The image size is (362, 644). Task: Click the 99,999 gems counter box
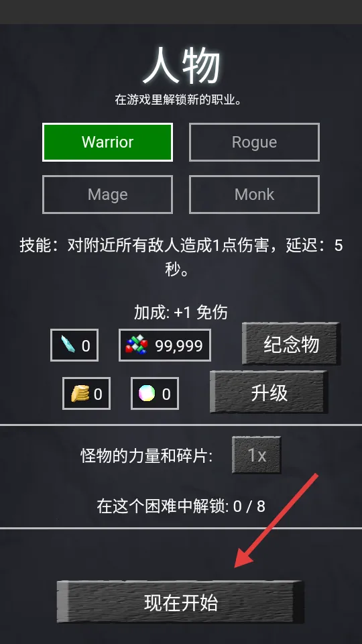coord(165,345)
